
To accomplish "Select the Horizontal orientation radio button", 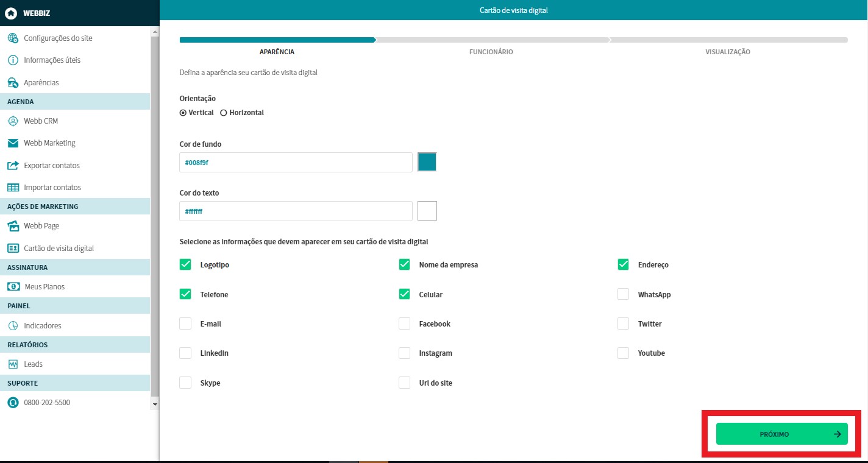I will click(x=224, y=113).
